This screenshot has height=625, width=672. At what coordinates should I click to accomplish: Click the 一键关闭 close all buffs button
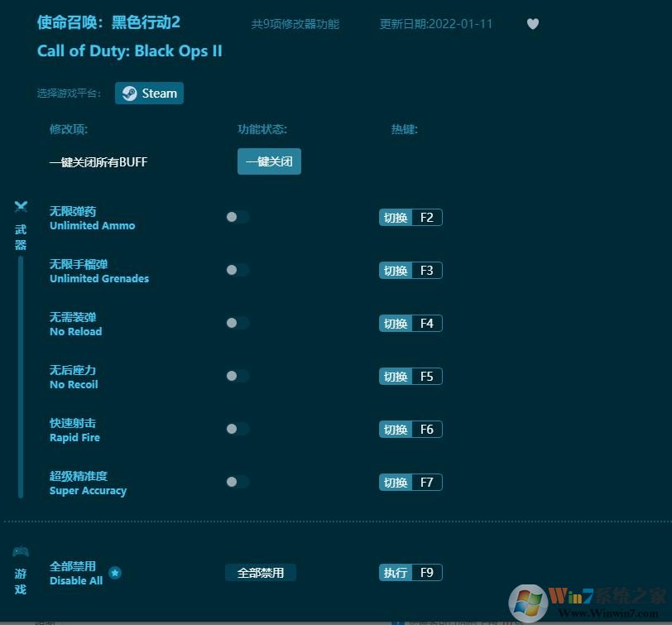pyautogui.click(x=269, y=161)
